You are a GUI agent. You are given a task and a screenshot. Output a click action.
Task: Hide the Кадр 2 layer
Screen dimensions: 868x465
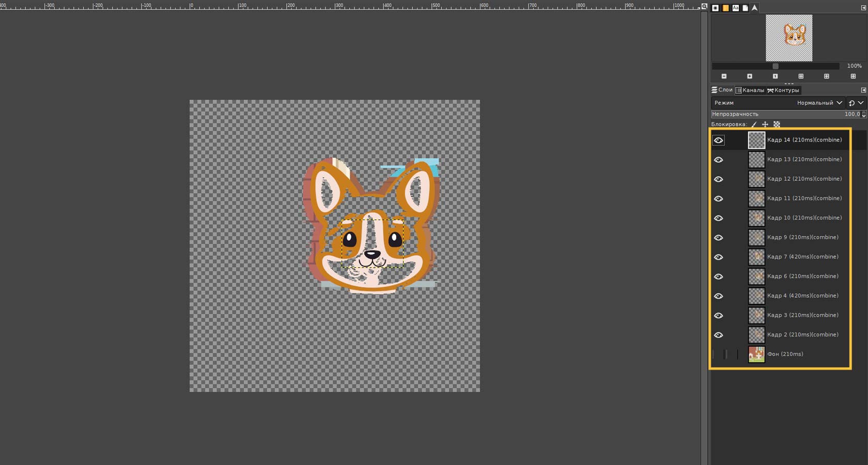(x=718, y=335)
